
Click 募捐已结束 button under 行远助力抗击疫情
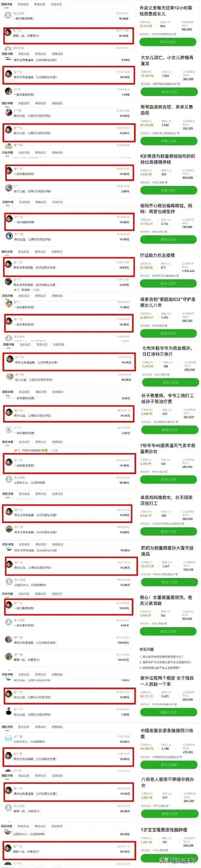coord(168,283)
